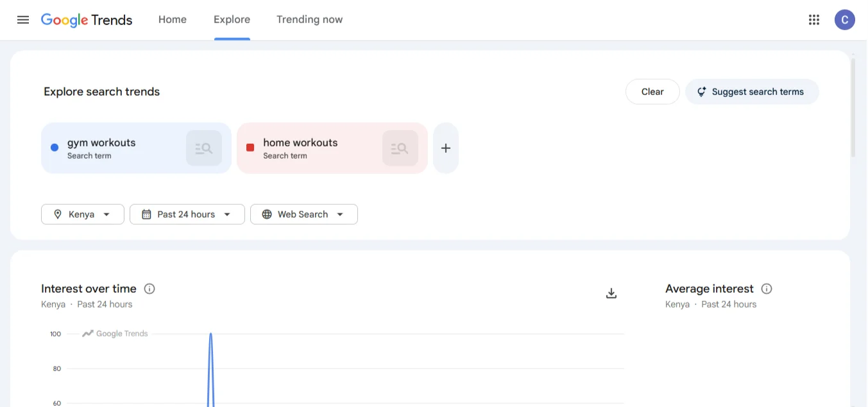Screen dimensions: 868x407
Task: Download the Interest over time chart data
Action: 611,293
